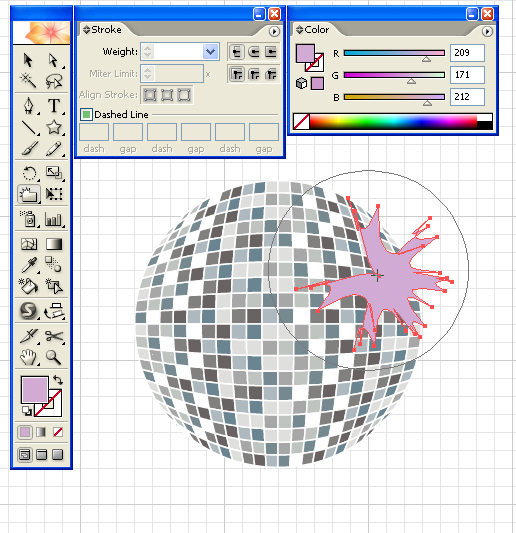Select the Paintbrush tool
The width and height of the screenshot is (516, 533).
pos(29,148)
